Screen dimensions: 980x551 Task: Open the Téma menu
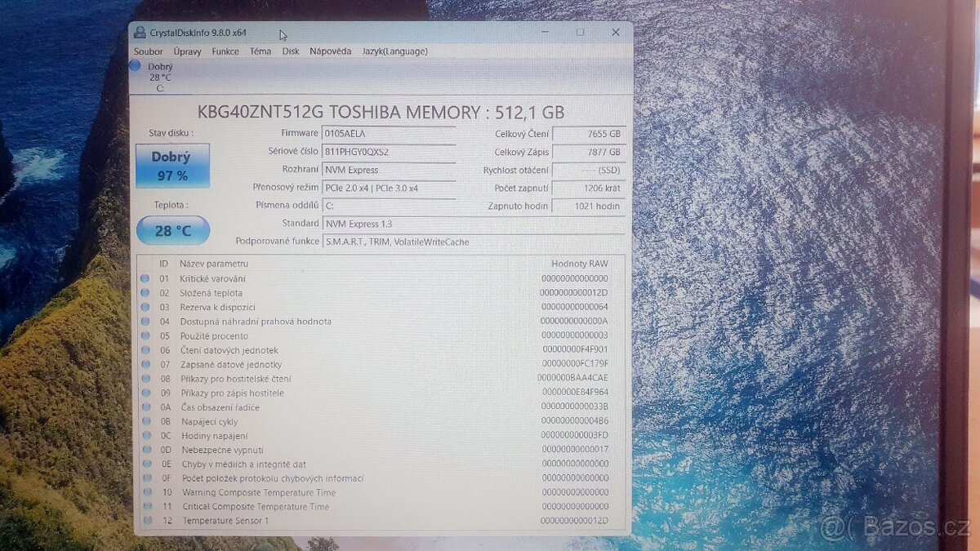tap(261, 51)
